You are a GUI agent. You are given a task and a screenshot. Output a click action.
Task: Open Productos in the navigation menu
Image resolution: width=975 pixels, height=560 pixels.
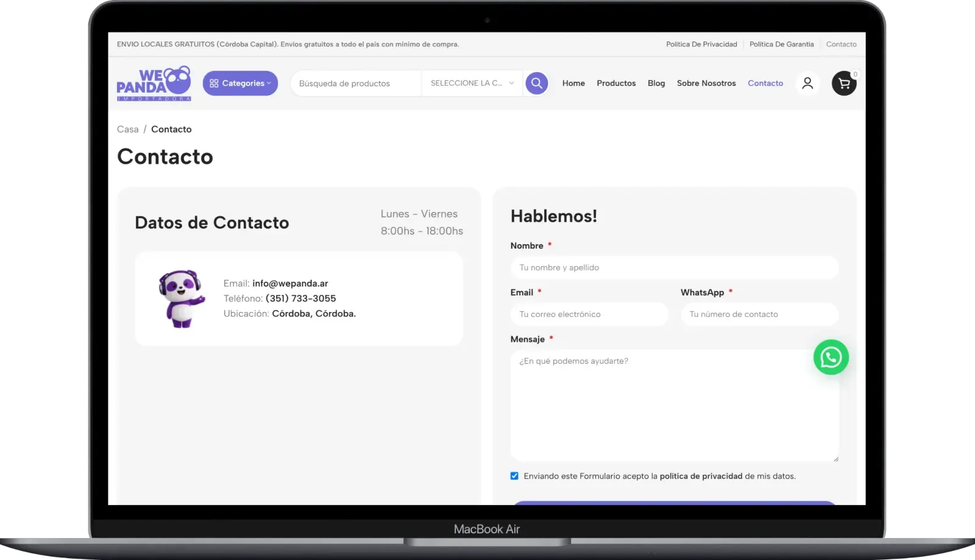pos(616,83)
